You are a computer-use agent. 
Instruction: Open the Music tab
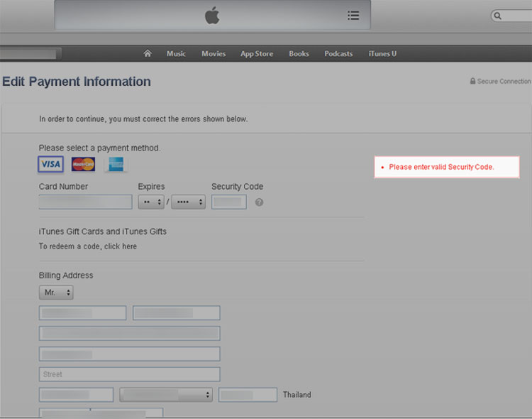pyautogui.click(x=176, y=54)
